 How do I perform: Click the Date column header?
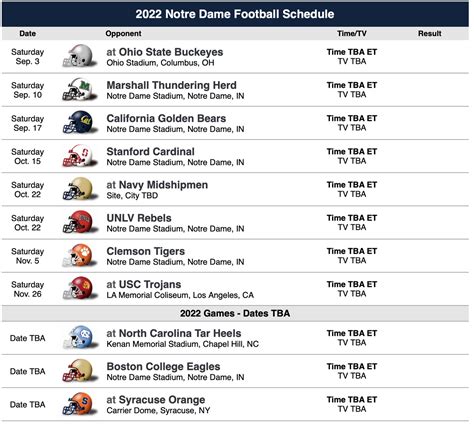pos(28,33)
